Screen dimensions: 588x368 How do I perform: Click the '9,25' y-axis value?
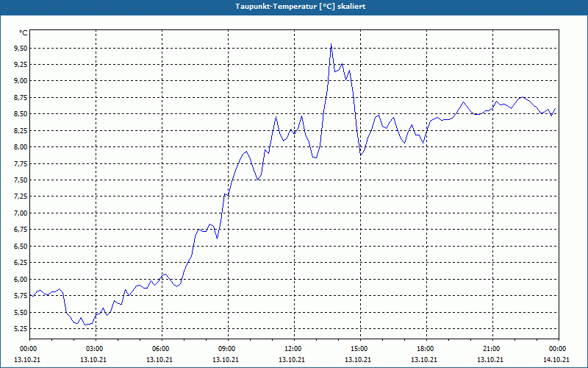(21, 65)
